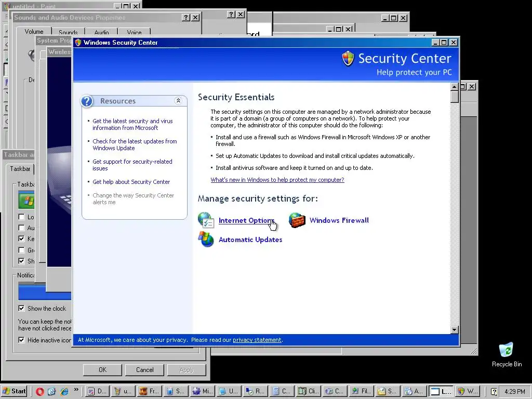Click the 'Security Essentials' heading text
This screenshot has height=399, width=532.
pyautogui.click(x=236, y=97)
